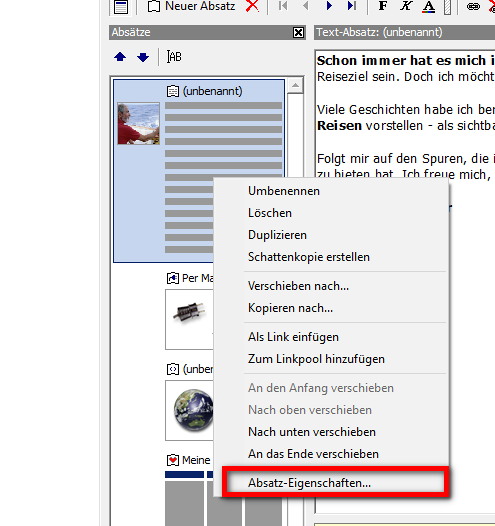The height and width of the screenshot is (526, 495).
Task: Click the red X delete paragraph icon
Action: 253,6
